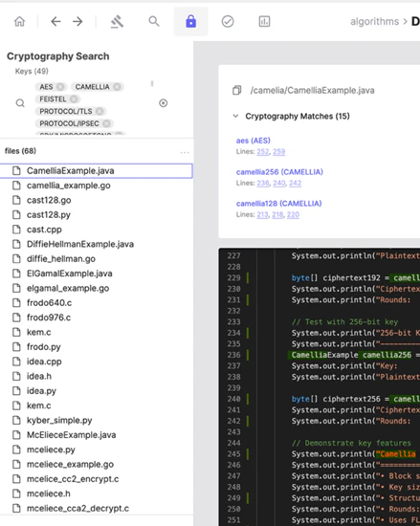This screenshot has height=526, width=420.
Task: Navigate back with left arrow
Action: click(x=55, y=21)
